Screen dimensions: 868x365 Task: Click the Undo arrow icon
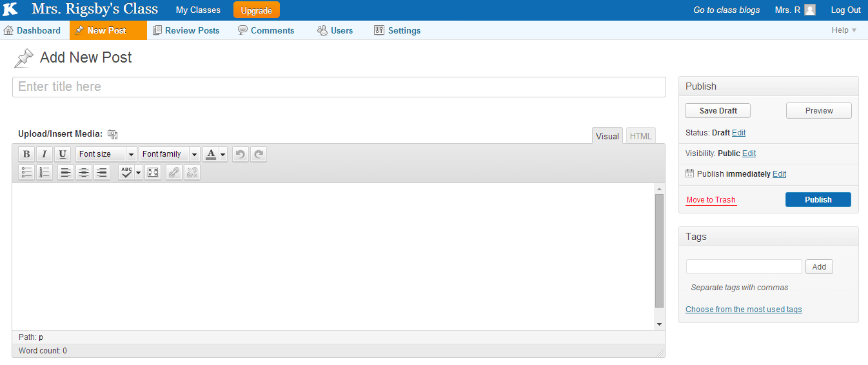[x=241, y=154]
